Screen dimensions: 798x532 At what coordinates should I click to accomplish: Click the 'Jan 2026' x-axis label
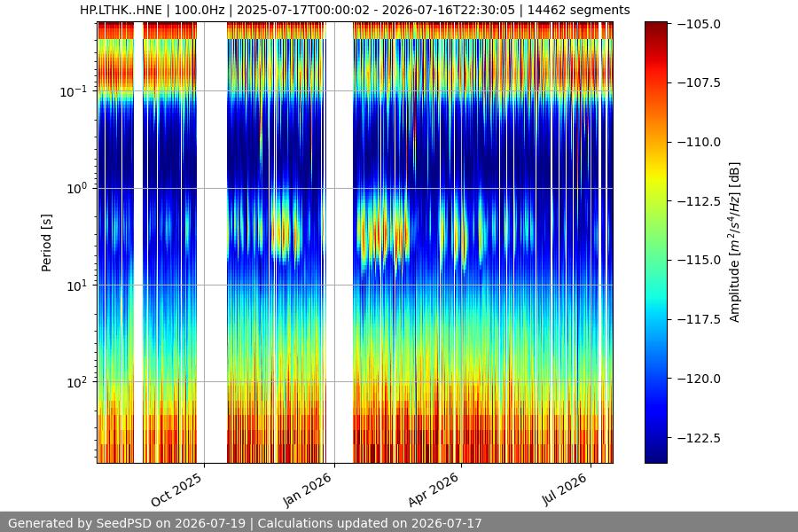coord(307,489)
